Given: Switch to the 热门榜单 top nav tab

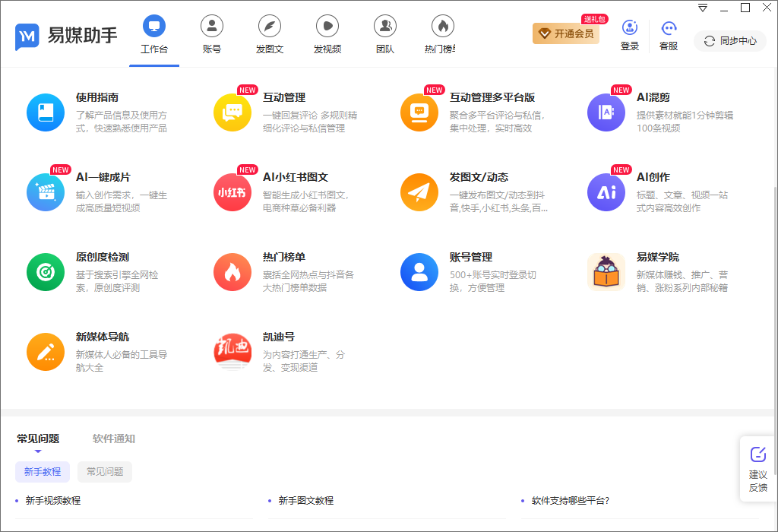Looking at the screenshot, I should pos(441,35).
